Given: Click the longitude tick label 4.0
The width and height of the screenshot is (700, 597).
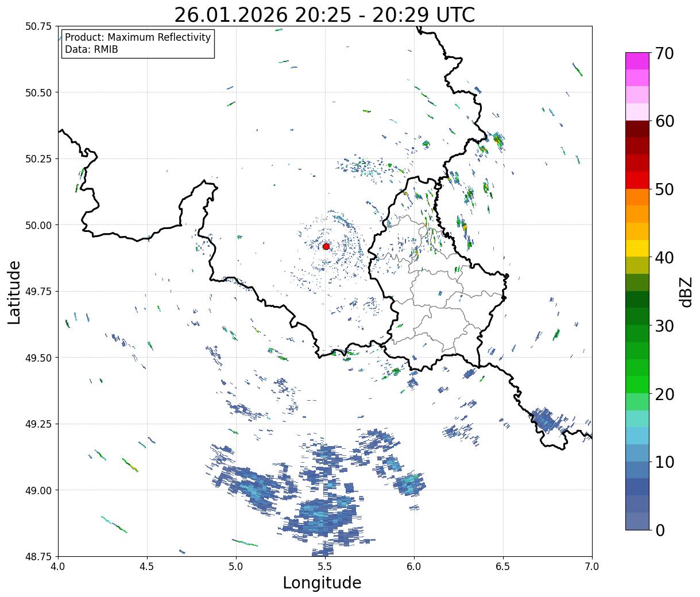Looking at the screenshot, I should [58, 567].
